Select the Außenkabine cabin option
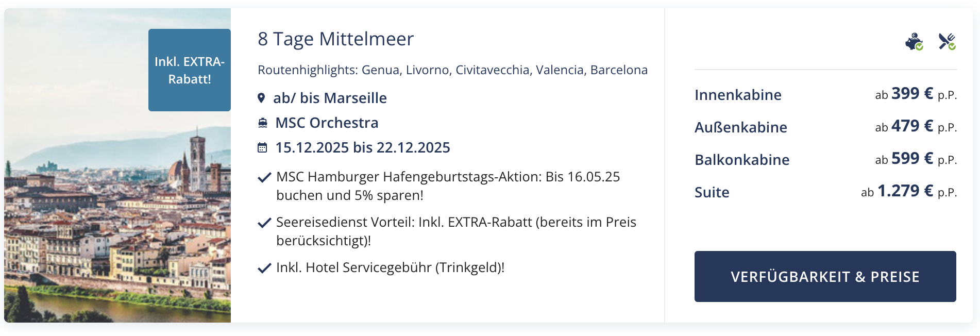This screenshot has width=980, height=336. 825,127
